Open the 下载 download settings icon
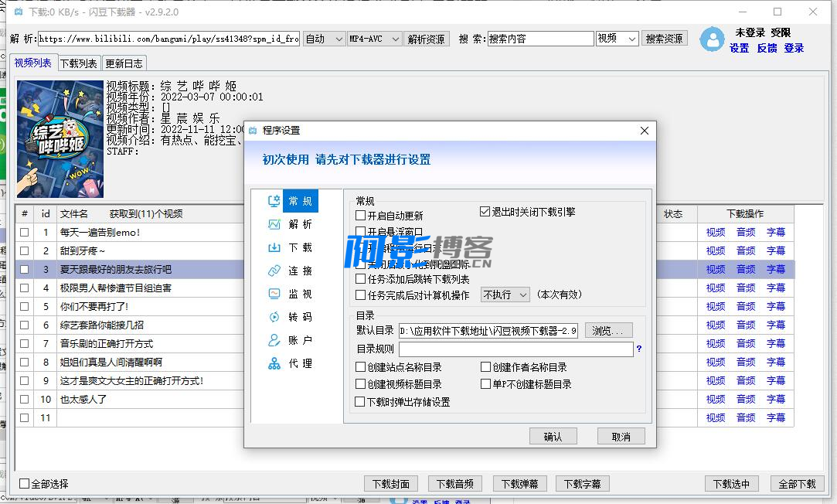Image resolution: width=837 pixels, height=504 pixels. [274, 247]
